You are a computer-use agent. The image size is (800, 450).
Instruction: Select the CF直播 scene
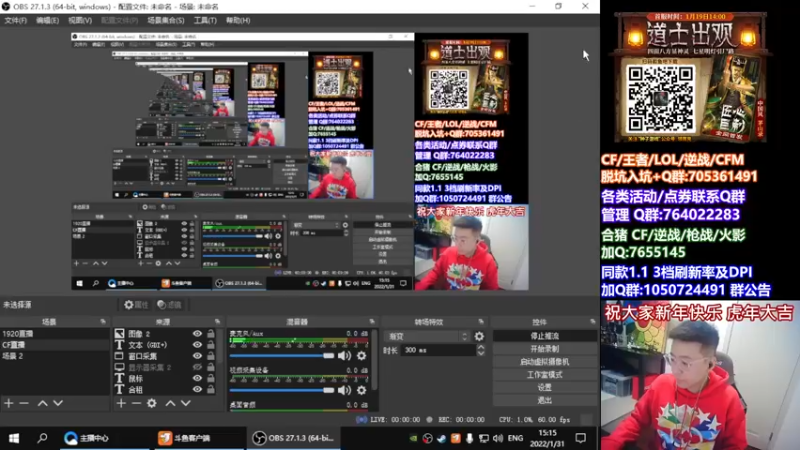[x=55, y=345]
